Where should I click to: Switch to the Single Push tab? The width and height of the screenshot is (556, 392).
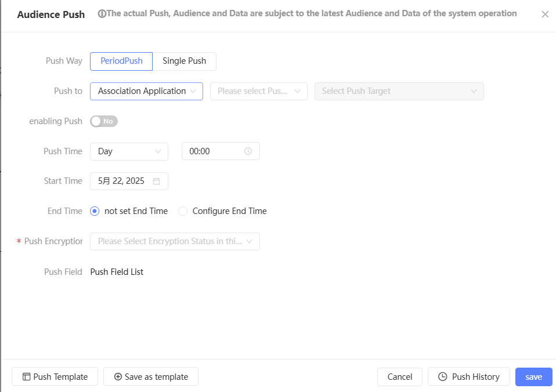click(x=184, y=61)
